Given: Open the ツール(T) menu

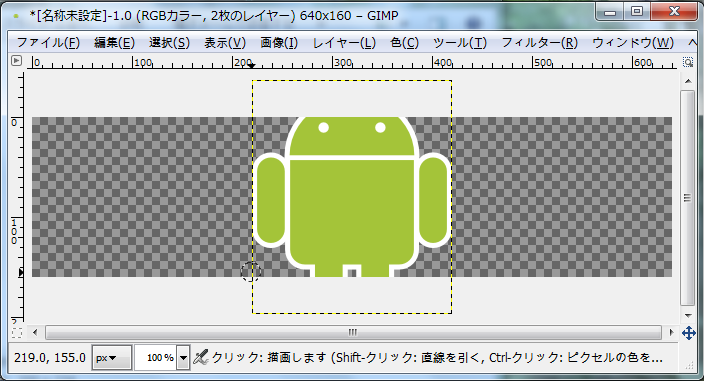Looking at the screenshot, I should (460, 43).
